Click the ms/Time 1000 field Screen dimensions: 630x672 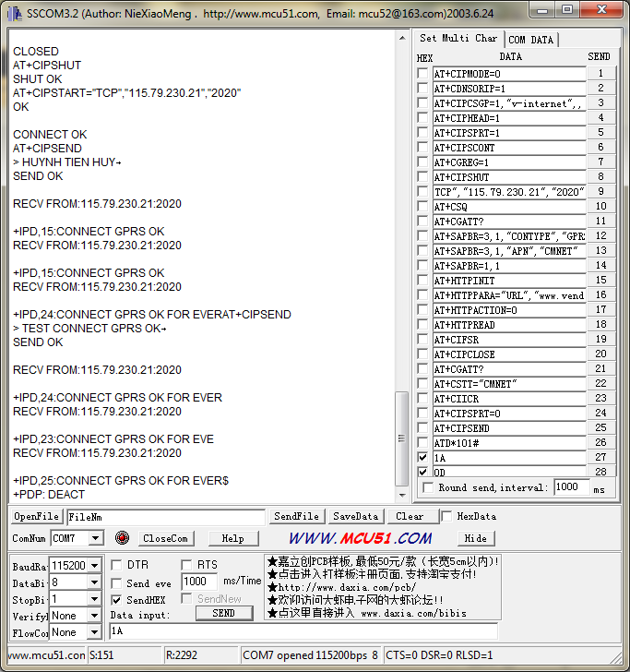tap(199, 582)
